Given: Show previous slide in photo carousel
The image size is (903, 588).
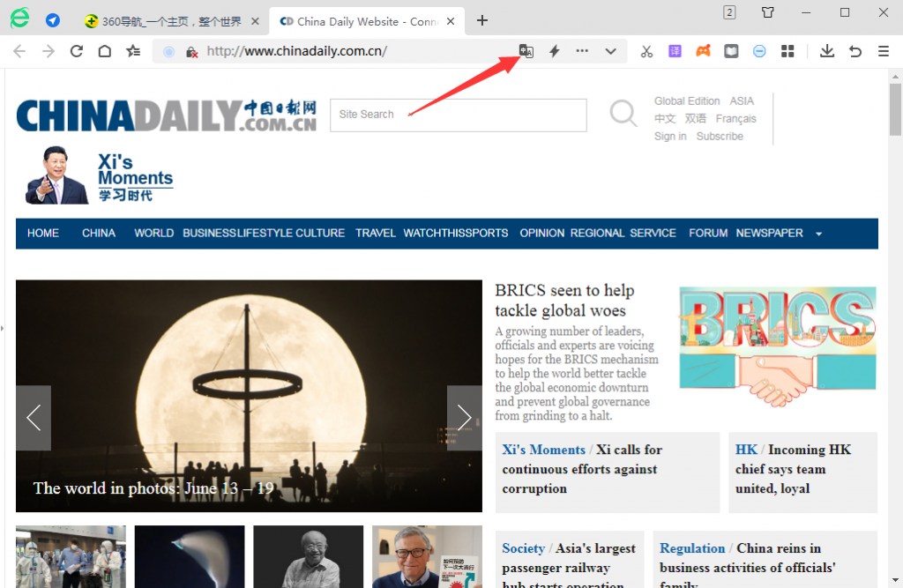Looking at the screenshot, I should point(34,418).
